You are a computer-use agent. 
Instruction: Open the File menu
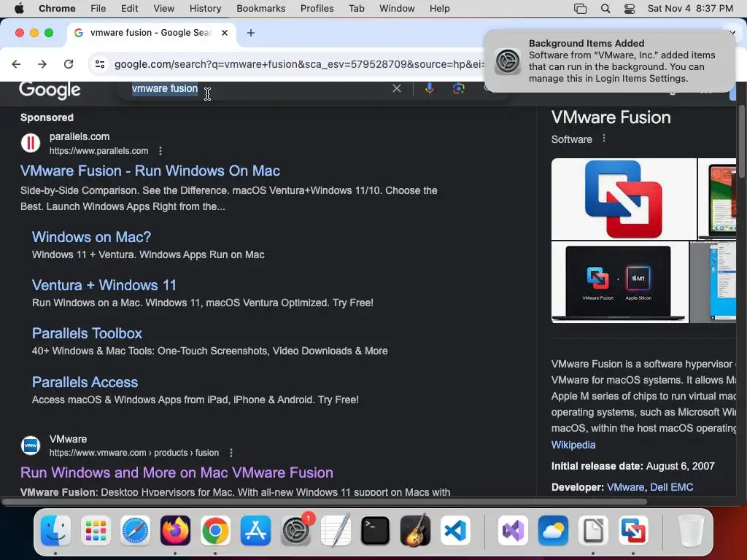(x=98, y=8)
